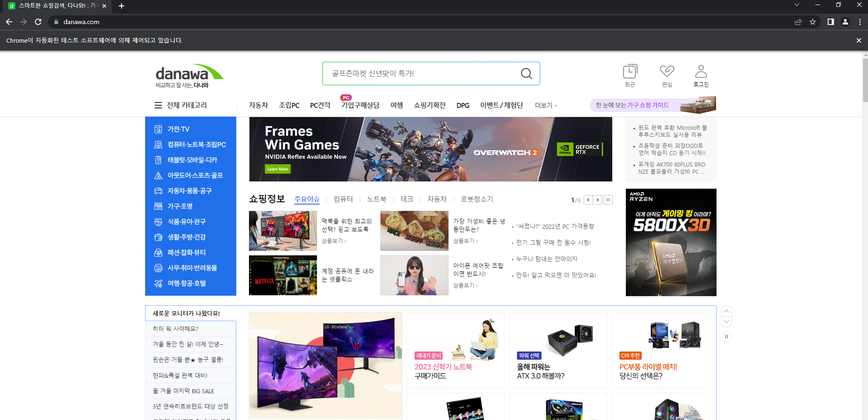Open Chrome's three-dot menu
This screenshot has height=420, width=868.
tap(860, 22)
